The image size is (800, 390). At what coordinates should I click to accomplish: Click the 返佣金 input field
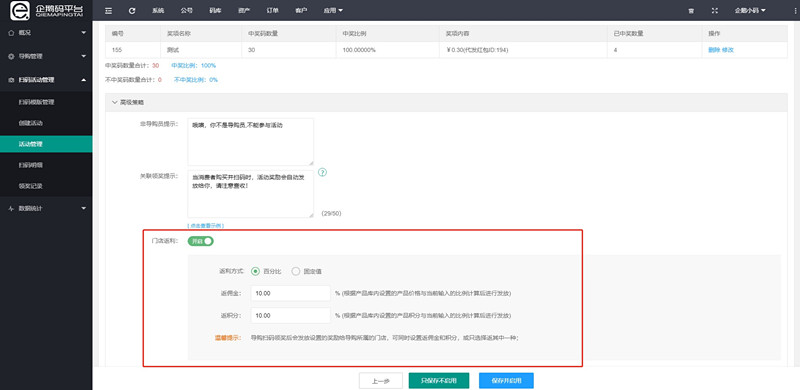291,294
